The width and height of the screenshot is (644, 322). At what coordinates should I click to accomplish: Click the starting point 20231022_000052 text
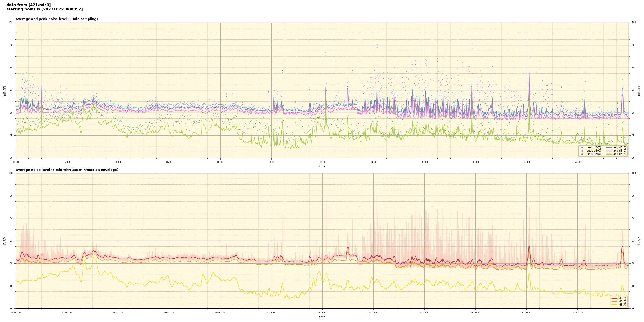[x=45, y=9]
